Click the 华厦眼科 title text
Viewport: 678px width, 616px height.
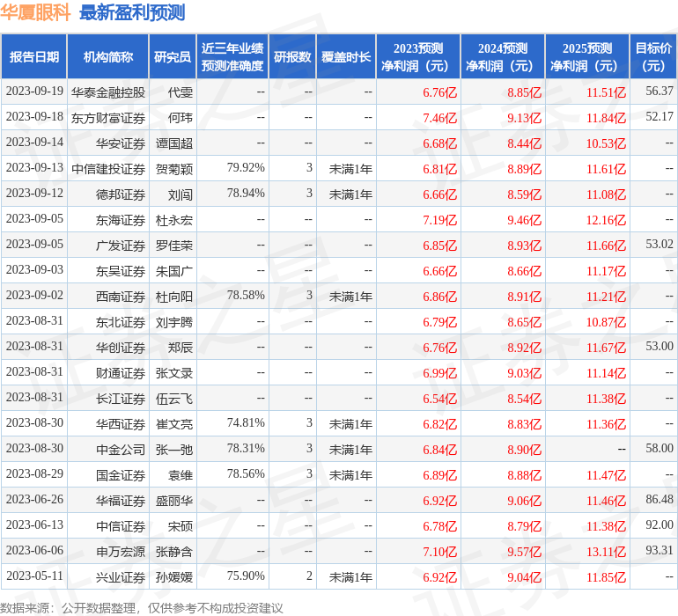click(35, 12)
